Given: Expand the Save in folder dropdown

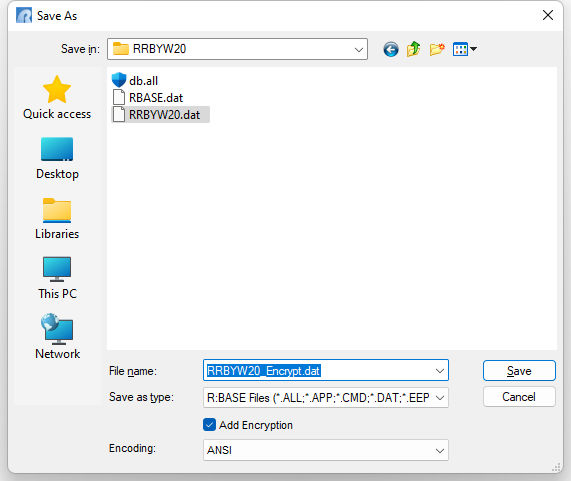Looking at the screenshot, I should pos(359,49).
